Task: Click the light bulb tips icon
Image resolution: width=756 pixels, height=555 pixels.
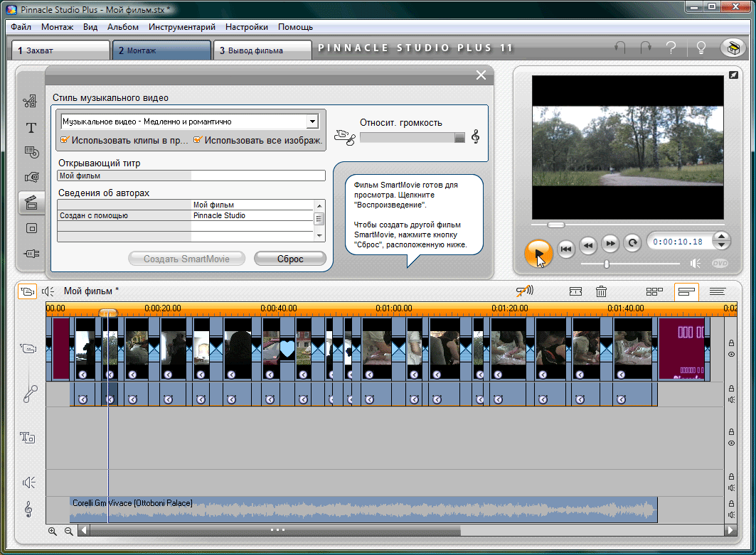Action: pos(701,47)
